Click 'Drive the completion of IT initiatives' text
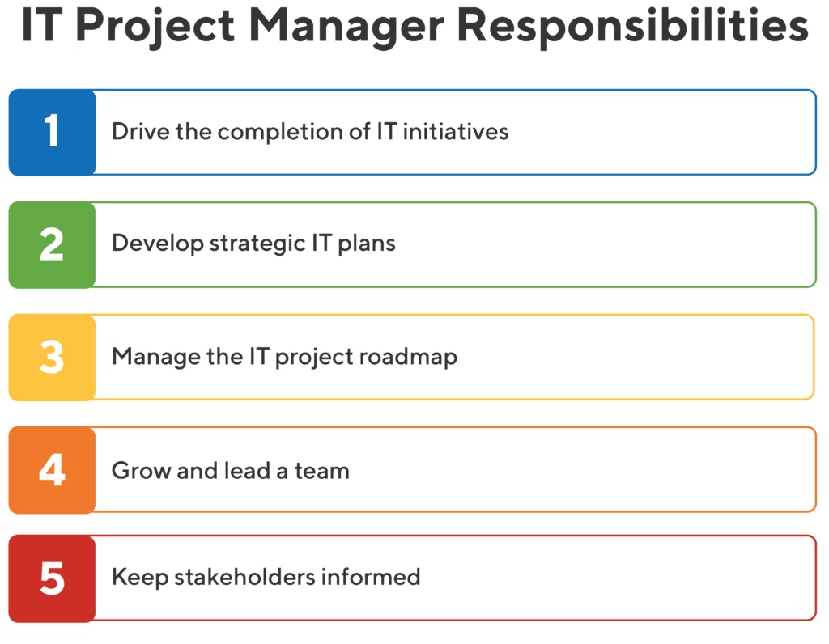Screen dimensions: 829x644 310,132
